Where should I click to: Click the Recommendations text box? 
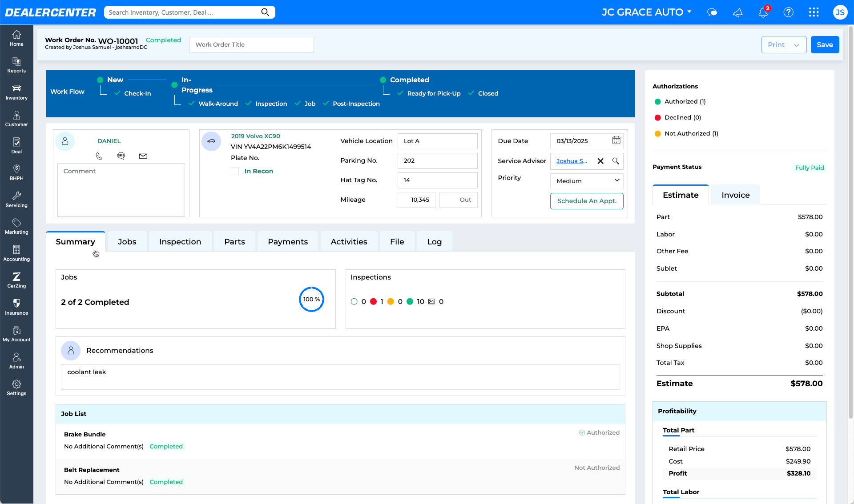click(340, 377)
